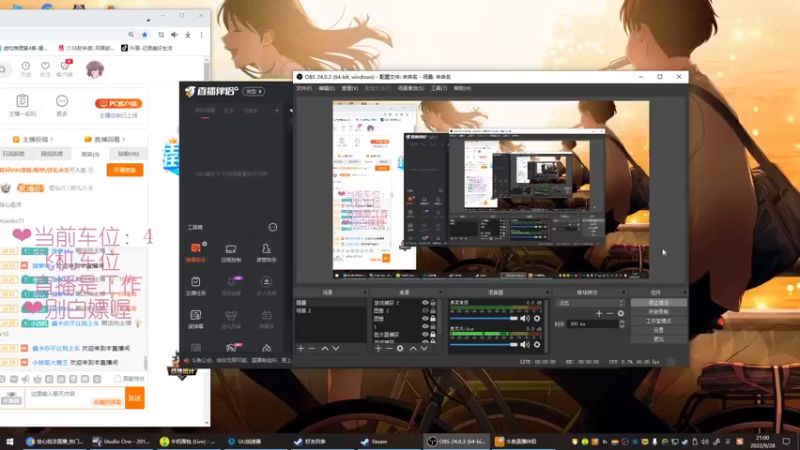Open browser tab search dropdown arrow
This screenshot has width=800, height=450.
(148, 20)
